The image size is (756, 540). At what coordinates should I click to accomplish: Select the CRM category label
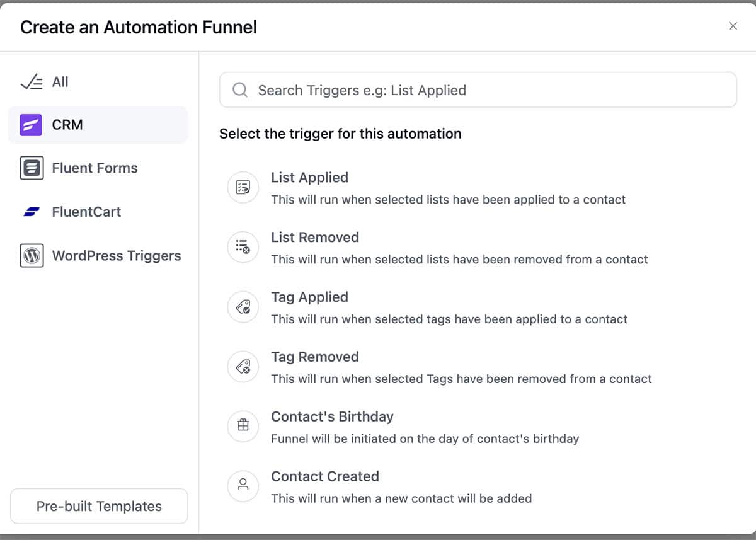67,125
